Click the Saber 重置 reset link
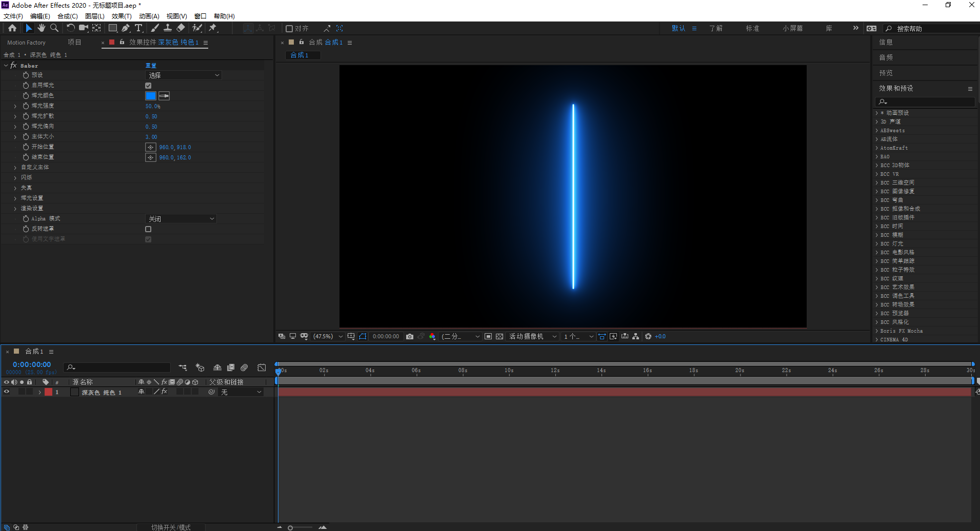This screenshot has width=980, height=531. point(151,66)
